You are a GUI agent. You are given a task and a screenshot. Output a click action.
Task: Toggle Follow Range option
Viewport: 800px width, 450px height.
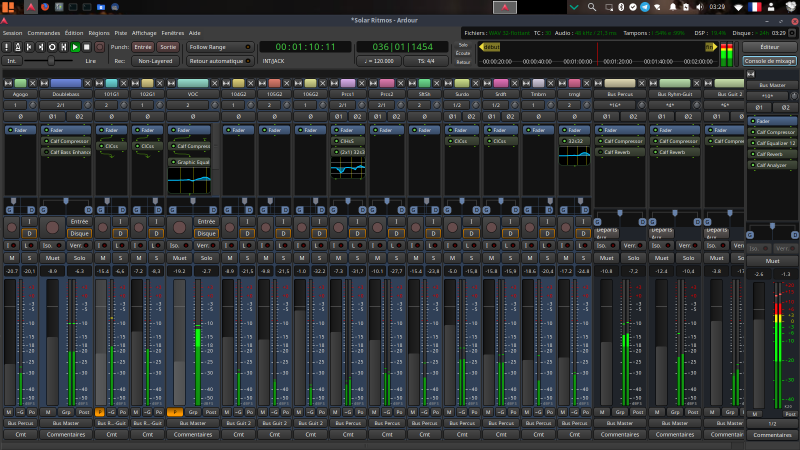click(x=219, y=47)
